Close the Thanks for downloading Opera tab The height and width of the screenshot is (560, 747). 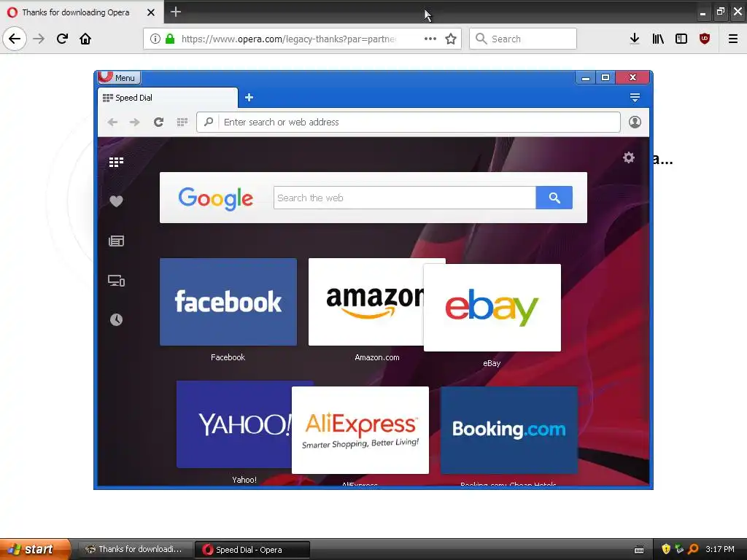coord(151,12)
